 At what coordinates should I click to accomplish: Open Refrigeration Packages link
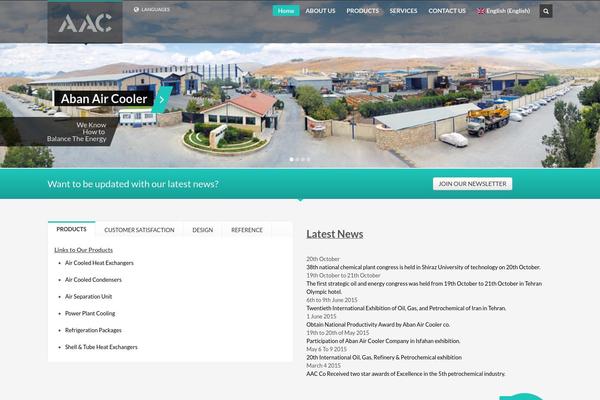coord(93,330)
